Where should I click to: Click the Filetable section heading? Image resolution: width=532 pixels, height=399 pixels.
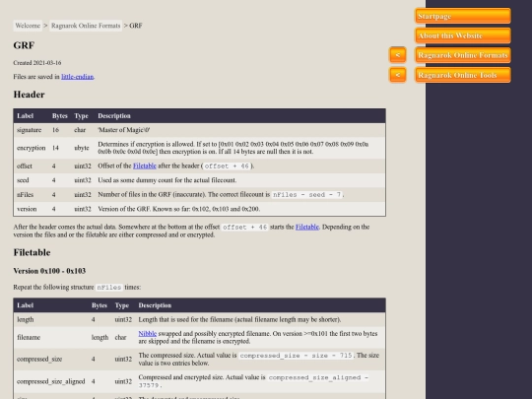[x=32, y=252]
